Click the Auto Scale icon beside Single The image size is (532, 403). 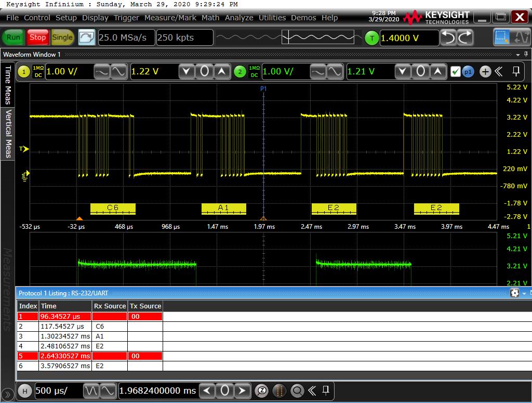pos(87,37)
